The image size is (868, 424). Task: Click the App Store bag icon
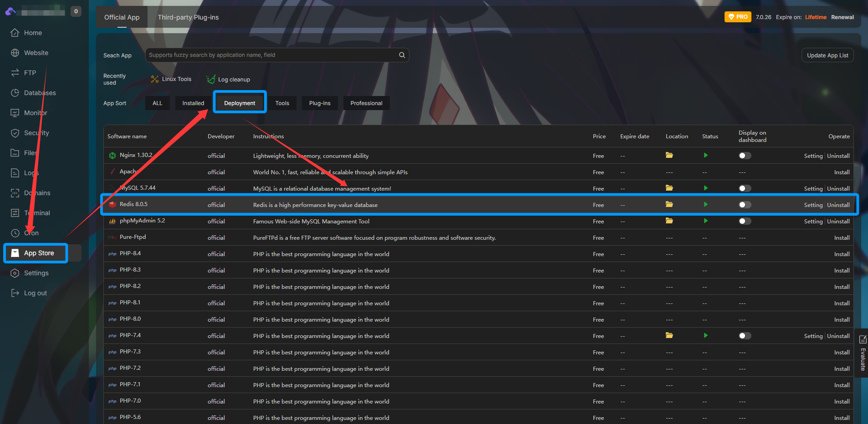[x=15, y=253]
